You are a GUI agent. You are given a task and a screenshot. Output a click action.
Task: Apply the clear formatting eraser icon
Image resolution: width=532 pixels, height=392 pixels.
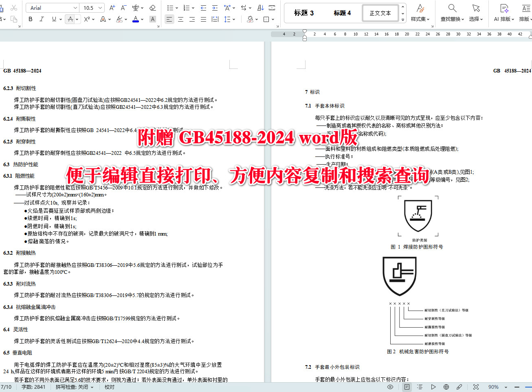153,8
